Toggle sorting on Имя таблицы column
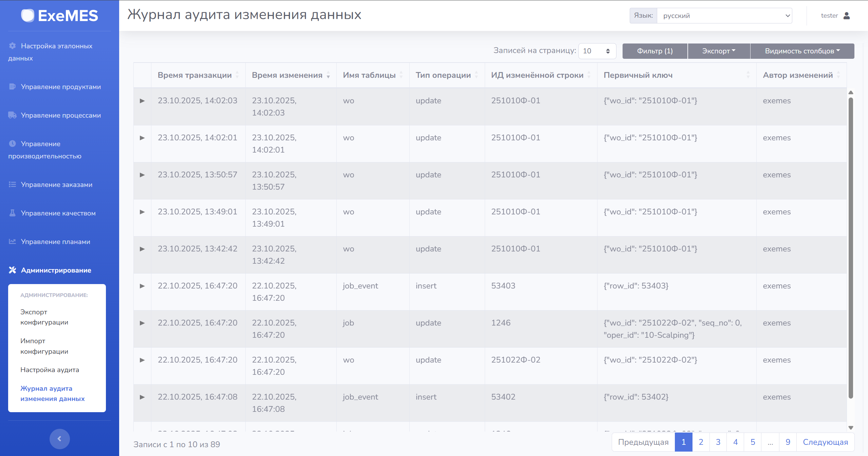Image resolution: width=868 pixels, height=456 pixels. tap(369, 75)
